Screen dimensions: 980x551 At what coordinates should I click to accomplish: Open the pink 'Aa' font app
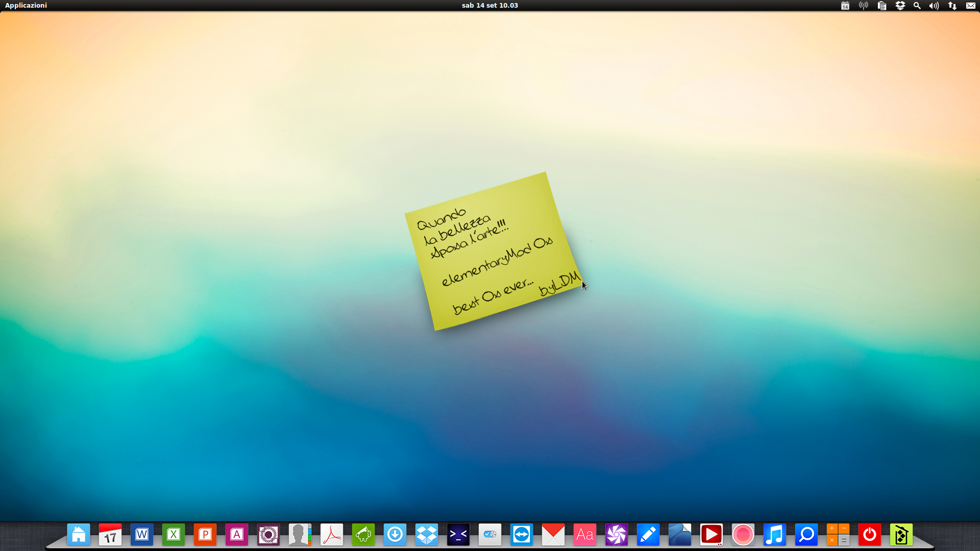585,535
